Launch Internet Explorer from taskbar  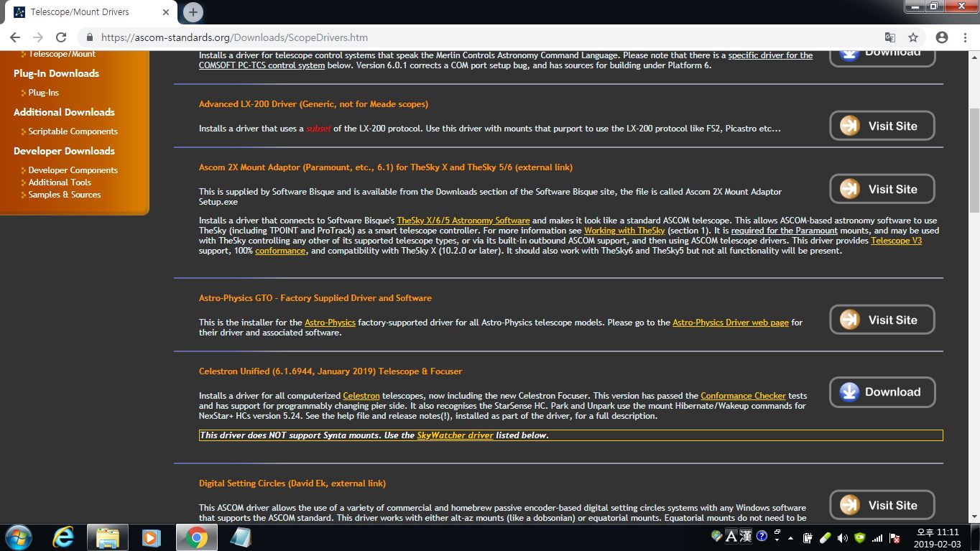click(64, 537)
